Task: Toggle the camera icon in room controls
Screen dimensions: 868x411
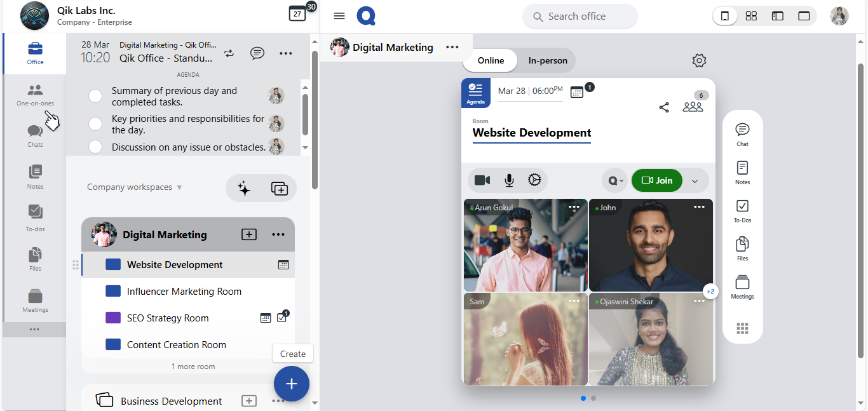Action: click(x=482, y=180)
